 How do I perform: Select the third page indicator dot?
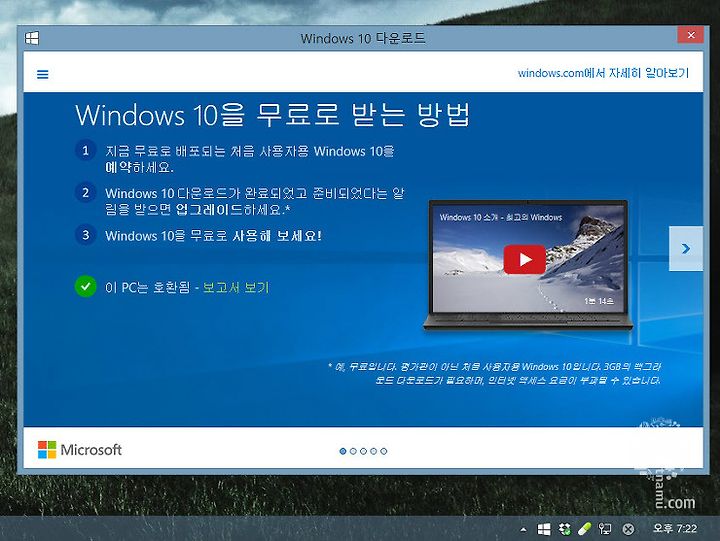tap(363, 451)
